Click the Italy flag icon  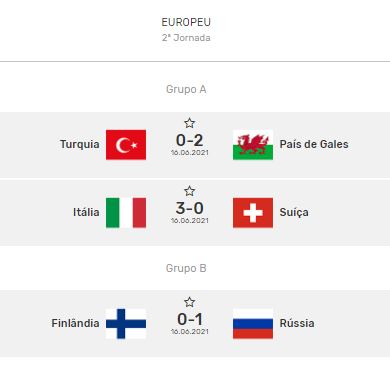tap(126, 213)
